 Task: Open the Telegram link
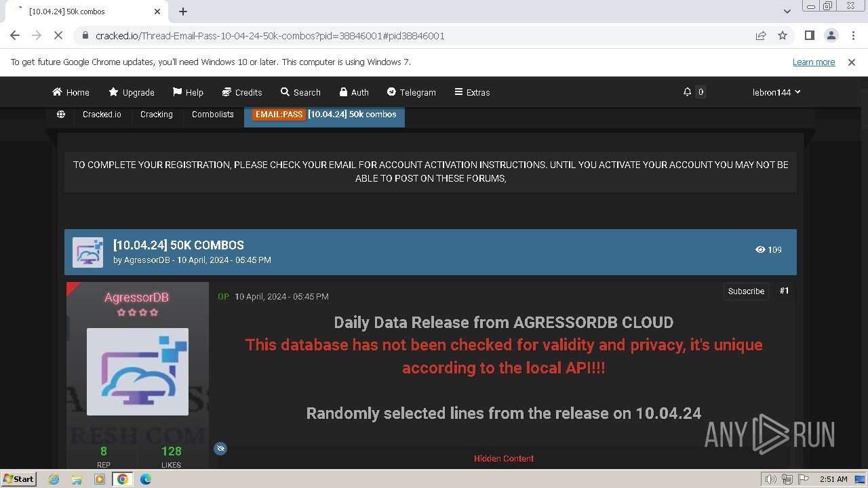point(412,92)
